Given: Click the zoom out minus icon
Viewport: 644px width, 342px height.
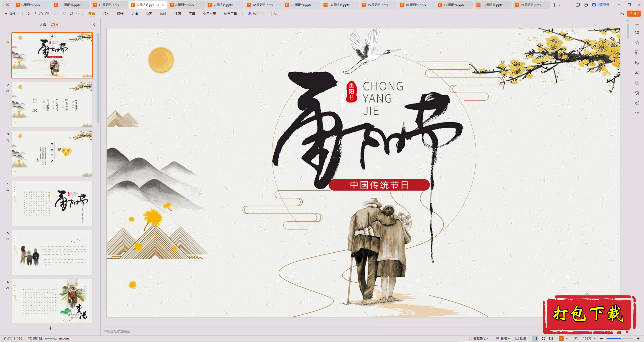Looking at the screenshot, I should (601, 338).
